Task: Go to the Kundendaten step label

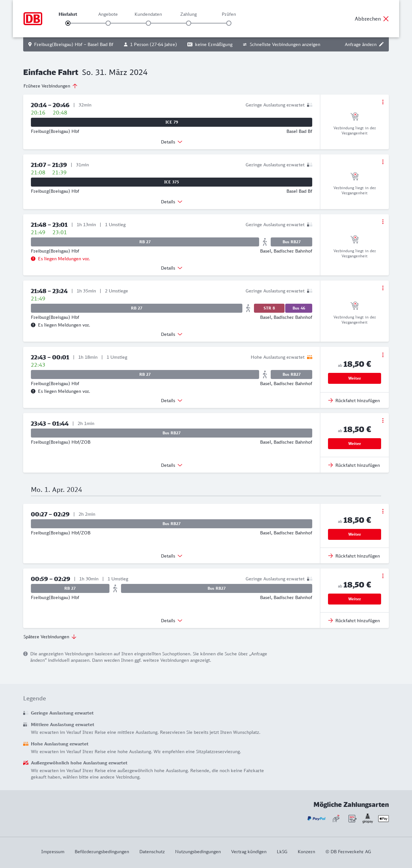Action: pos(148,14)
